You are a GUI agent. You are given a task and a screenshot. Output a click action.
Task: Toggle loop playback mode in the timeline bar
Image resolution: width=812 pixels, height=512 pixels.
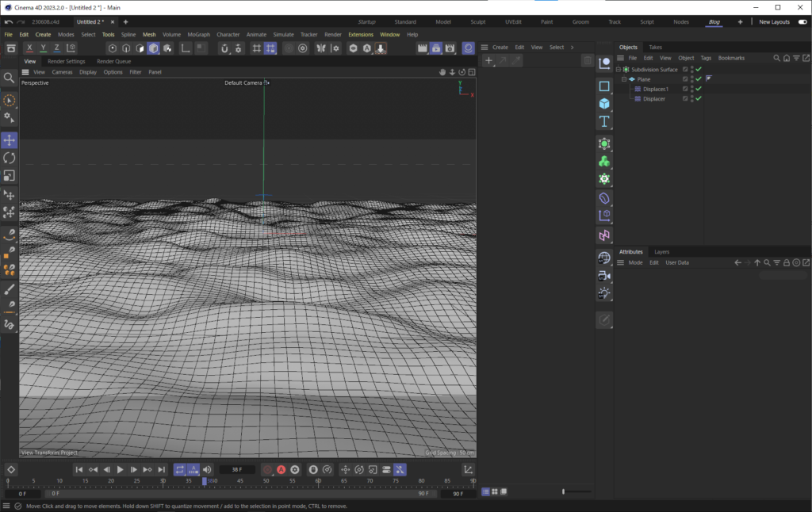click(181, 469)
